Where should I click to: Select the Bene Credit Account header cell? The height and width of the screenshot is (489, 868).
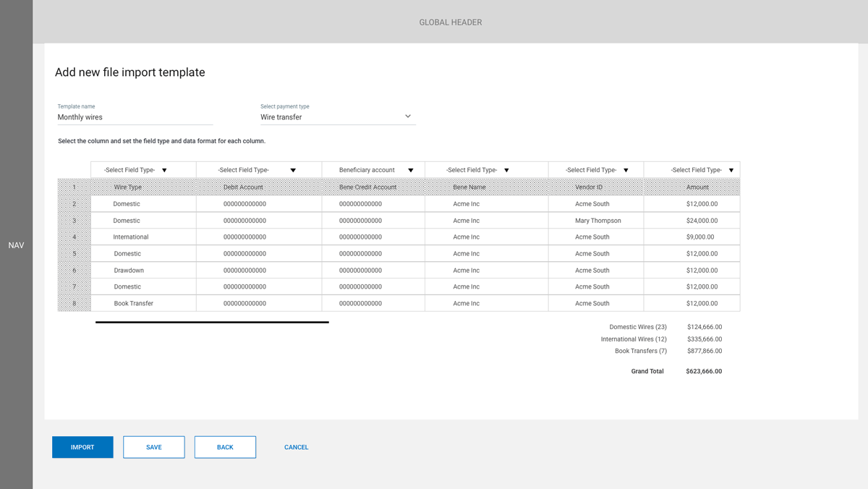click(373, 187)
